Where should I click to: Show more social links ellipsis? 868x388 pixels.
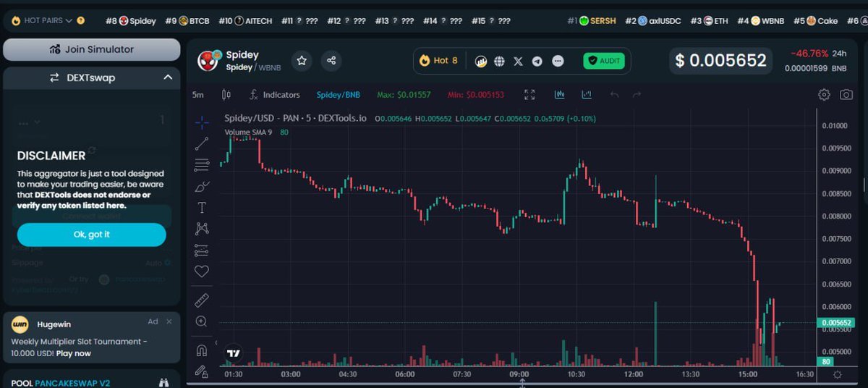coord(558,61)
